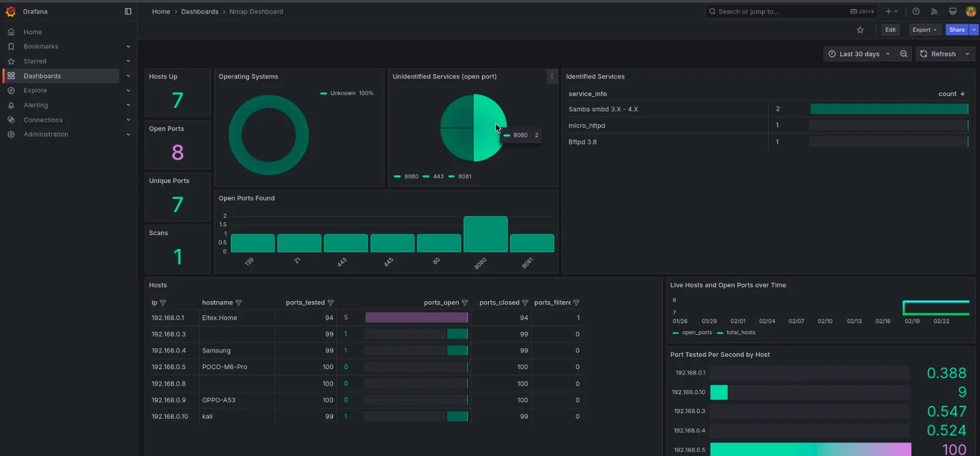Screen dimensions: 980x456
Task: Click the ports_tested column filter icon
Action: (x=331, y=303)
